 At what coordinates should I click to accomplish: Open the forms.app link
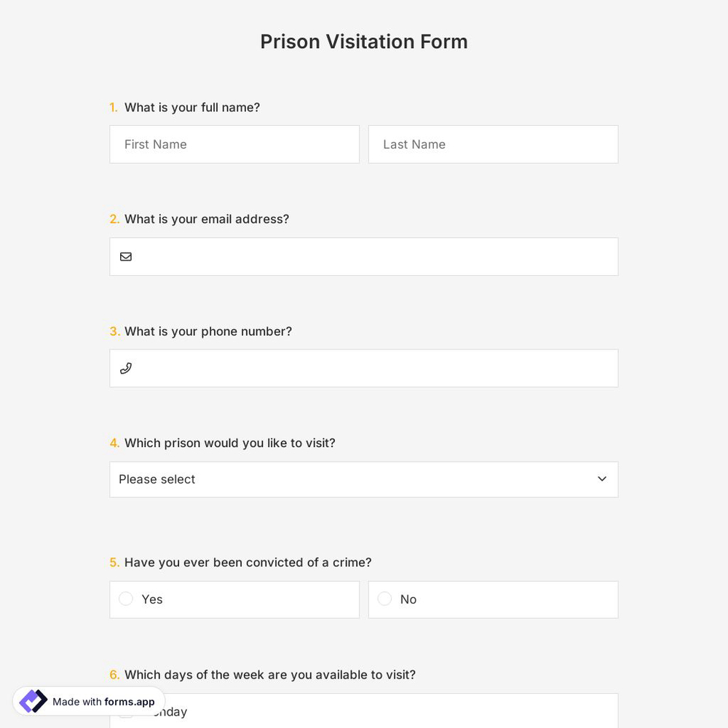coord(129,702)
